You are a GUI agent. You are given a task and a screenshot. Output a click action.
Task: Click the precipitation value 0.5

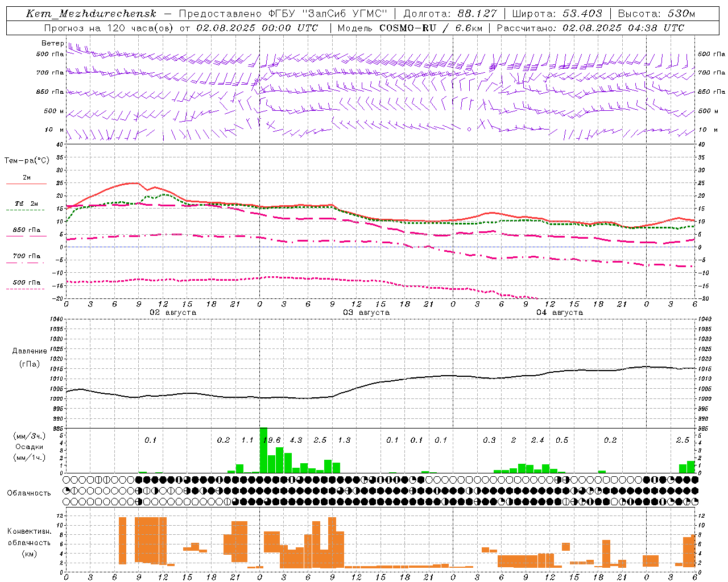(562, 440)
